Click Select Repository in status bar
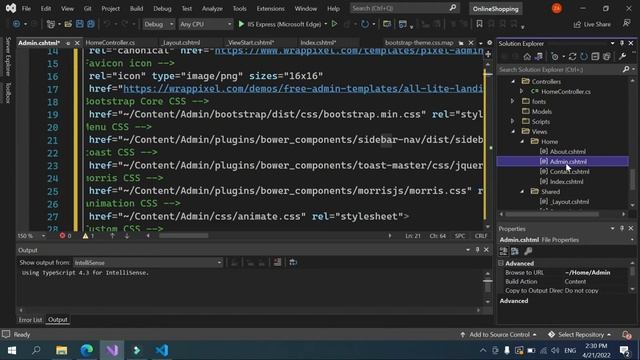The height and width of the screenshot is (360, 640). (580, 335)
